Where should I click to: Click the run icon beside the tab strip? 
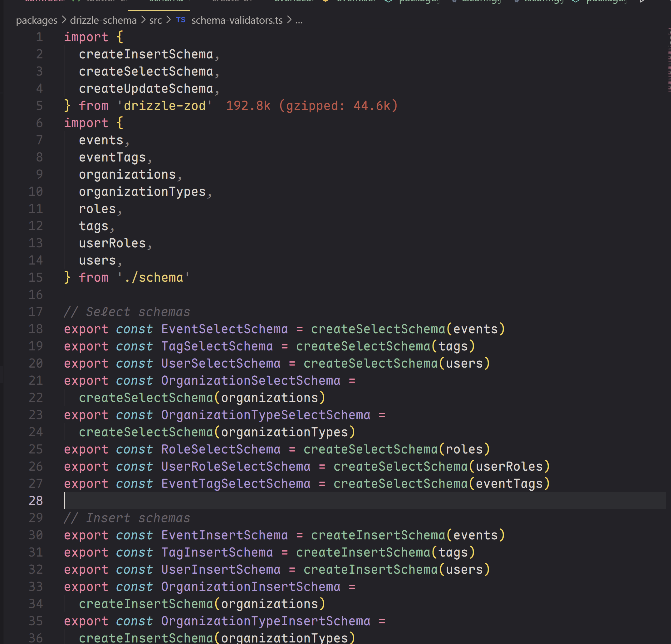643,1
